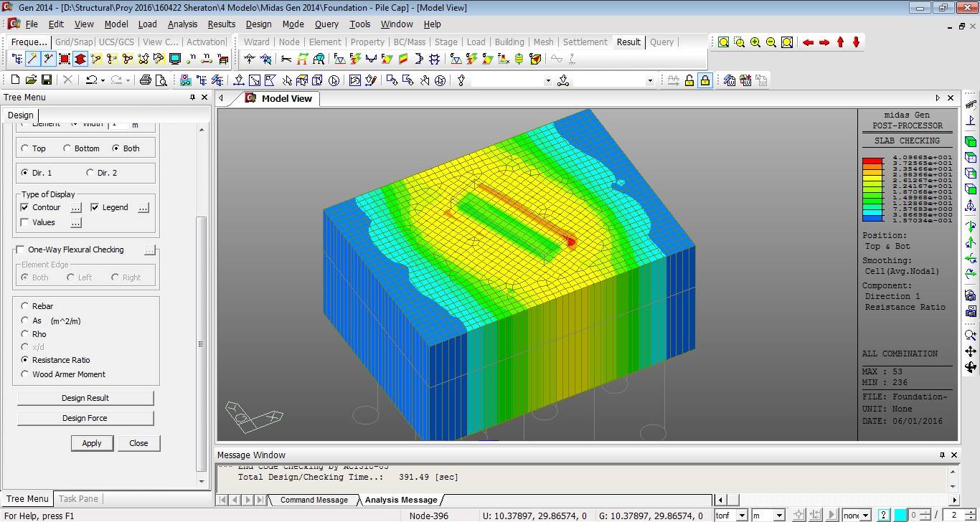Viewport: 980px width, 522px height.
Task: Open the Design menu
Action: click(258, 24)
